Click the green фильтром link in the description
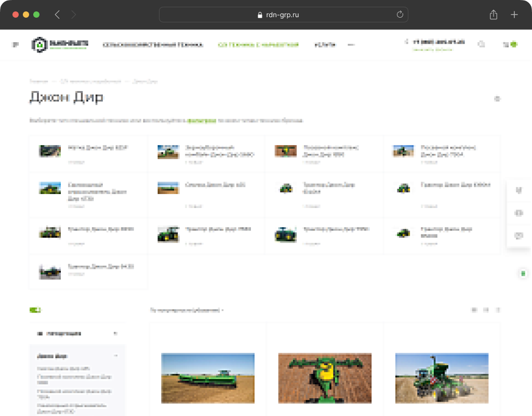 (x=202, y=121)
